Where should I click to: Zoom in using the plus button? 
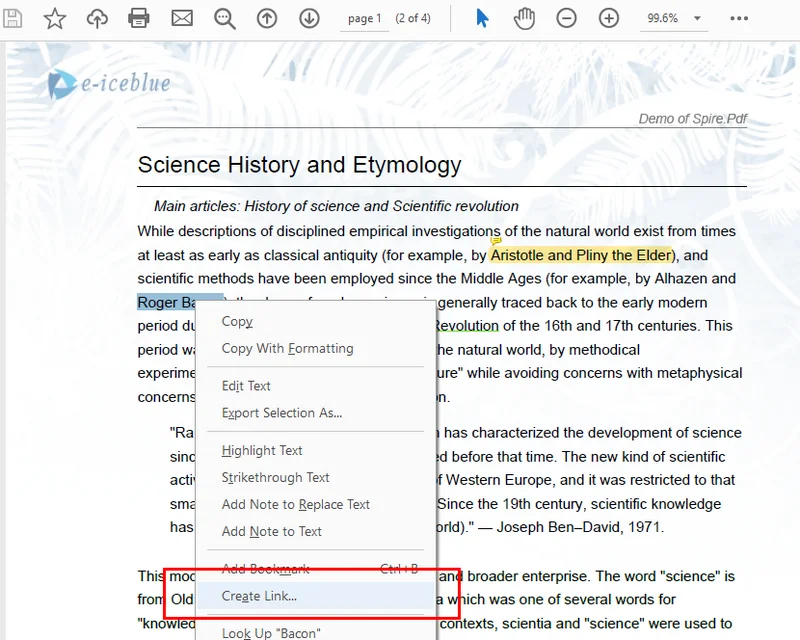point(608,18)
